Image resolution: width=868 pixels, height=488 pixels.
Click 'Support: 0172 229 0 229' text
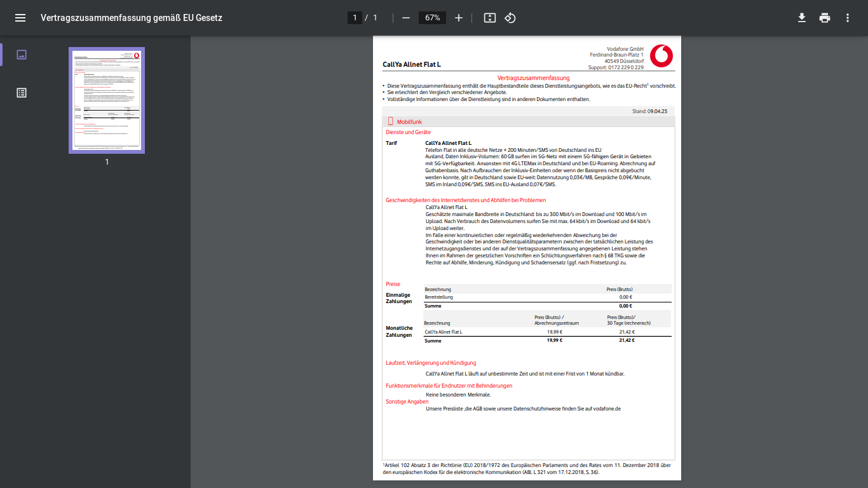tap(616, 67)
